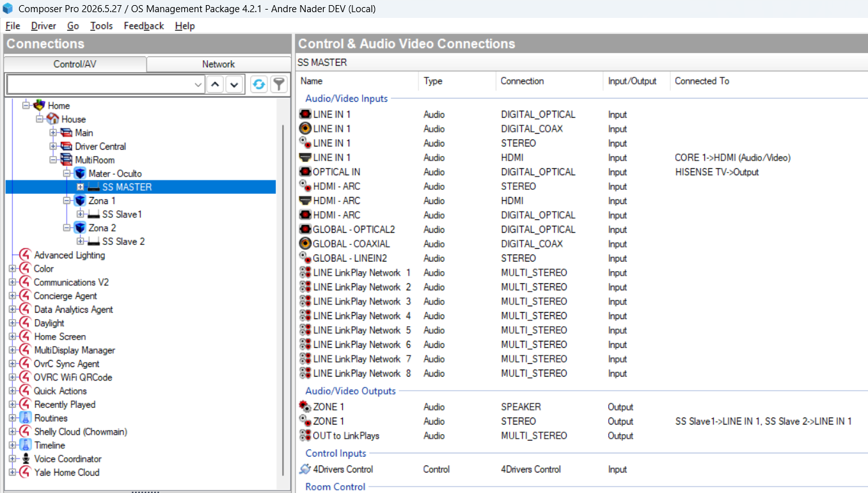Open the search dropdown in Connections panel
Screen dimensions: 868x493
(x=198, y=84)
